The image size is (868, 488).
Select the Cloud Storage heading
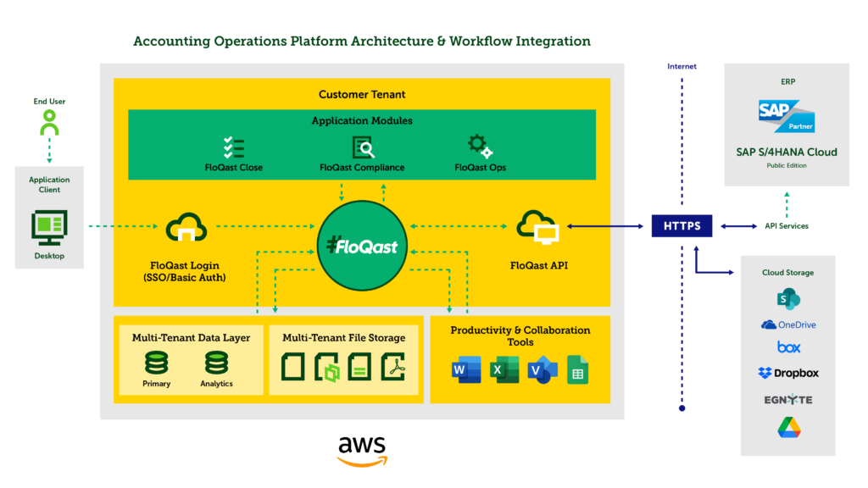pos(787,272)
